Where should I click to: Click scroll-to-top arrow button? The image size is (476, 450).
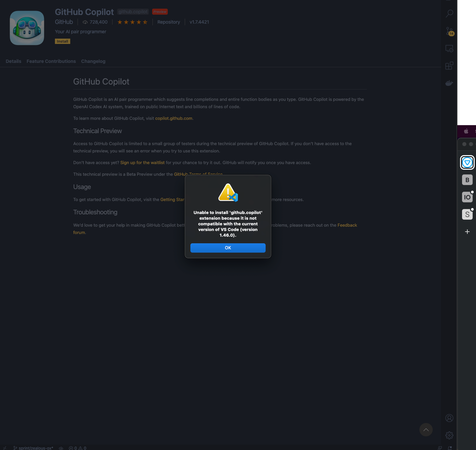[x=426, y=430]
